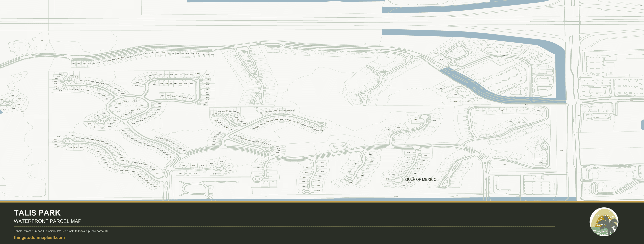Select the 15390 label near the shoreline
The height and width of the screenshot is (244, 644).
click(x=396, y=197)
